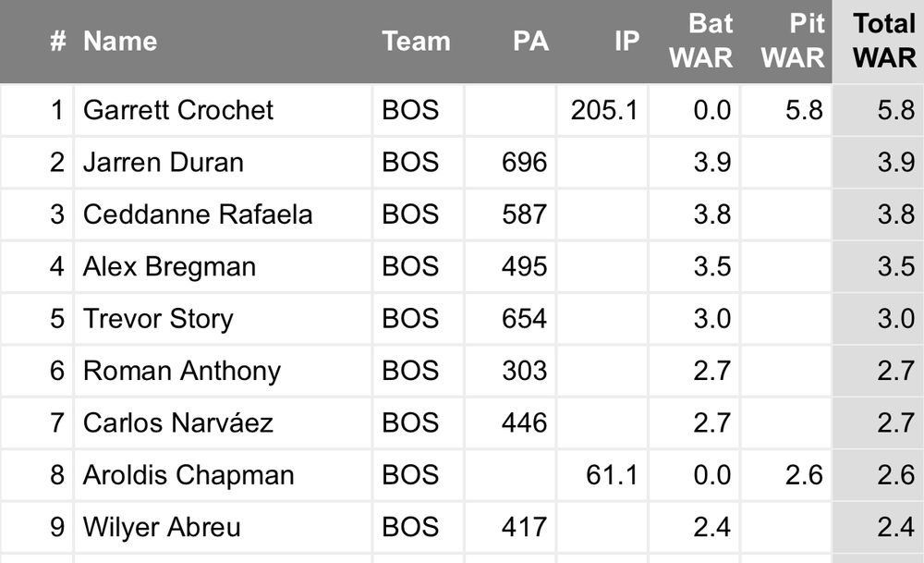Sort by Bat WAR header

(701, 42)
